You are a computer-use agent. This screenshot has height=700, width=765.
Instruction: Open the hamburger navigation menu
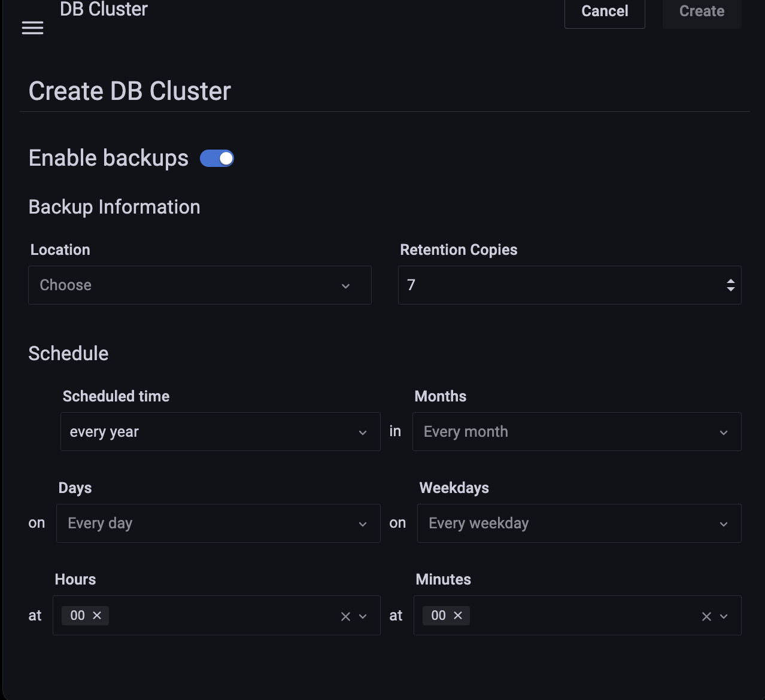click(32, 28)
